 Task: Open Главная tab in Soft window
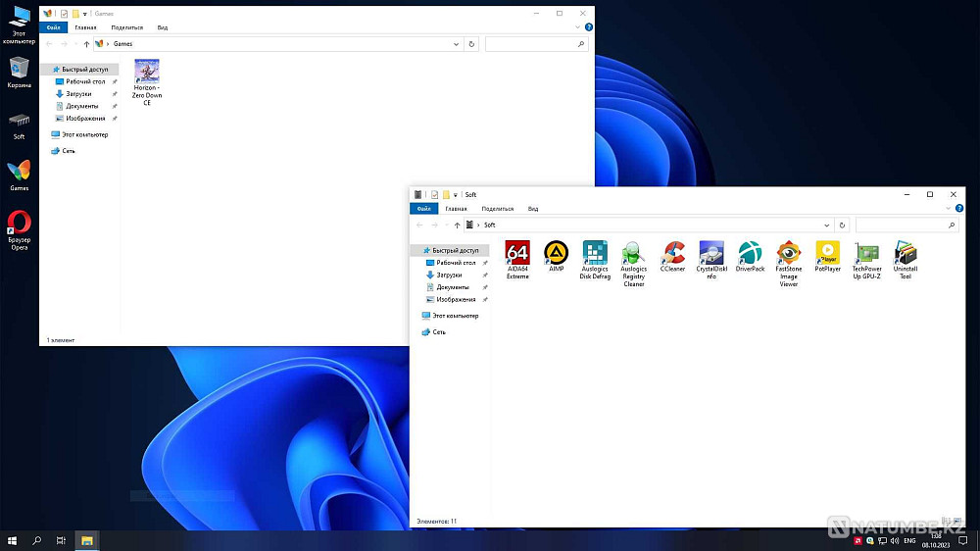pyautogui.click(x=457, y=208)
